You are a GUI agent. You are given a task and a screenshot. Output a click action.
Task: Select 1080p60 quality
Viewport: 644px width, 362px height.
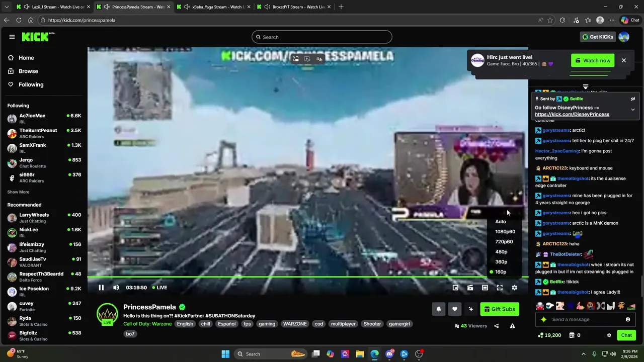(505, 231)
